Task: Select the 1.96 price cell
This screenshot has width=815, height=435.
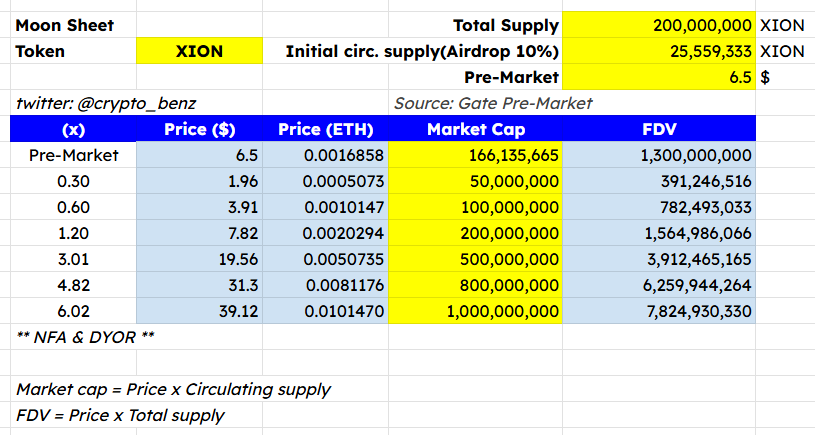Action: tap(200, 181)
